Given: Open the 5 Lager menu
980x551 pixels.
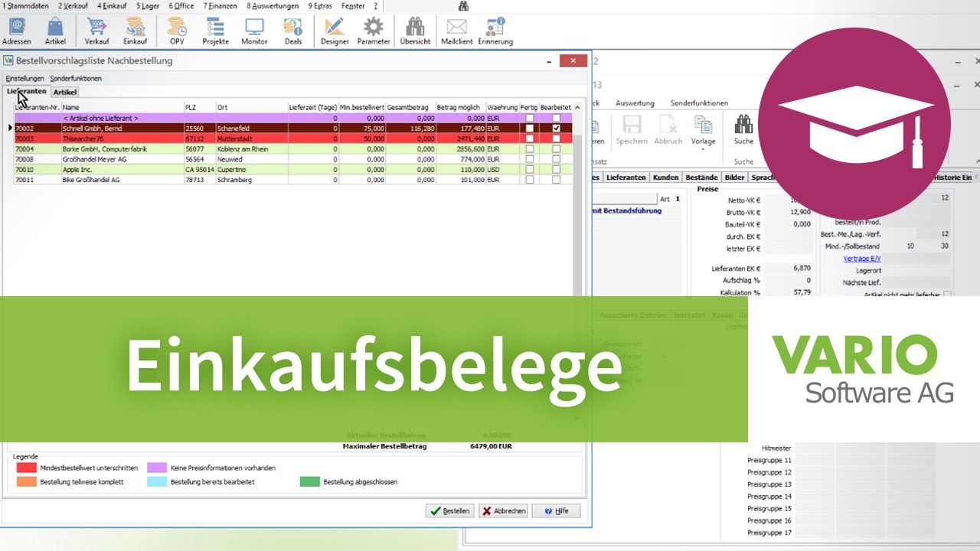Looking at the screenshot, I should tap(149, 6).
